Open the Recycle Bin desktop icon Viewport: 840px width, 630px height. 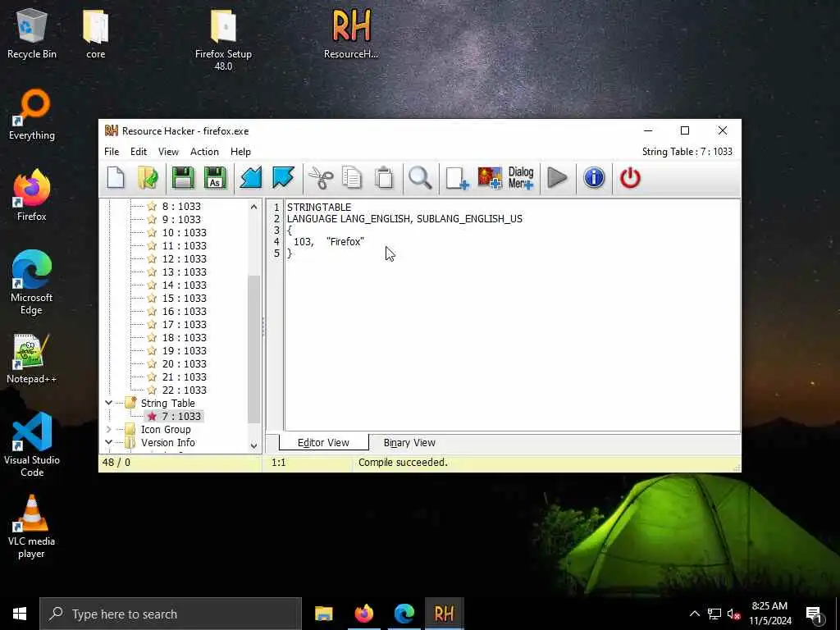[32, 33]
